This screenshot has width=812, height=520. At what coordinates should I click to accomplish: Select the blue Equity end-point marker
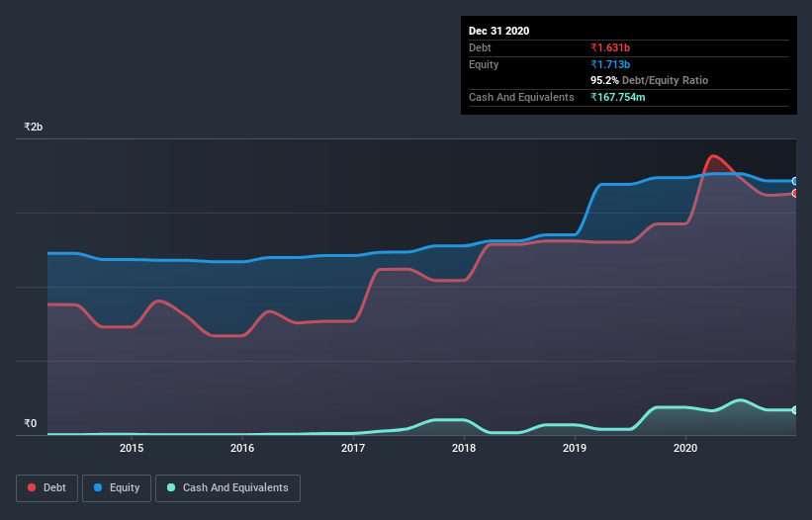(795, 181)
